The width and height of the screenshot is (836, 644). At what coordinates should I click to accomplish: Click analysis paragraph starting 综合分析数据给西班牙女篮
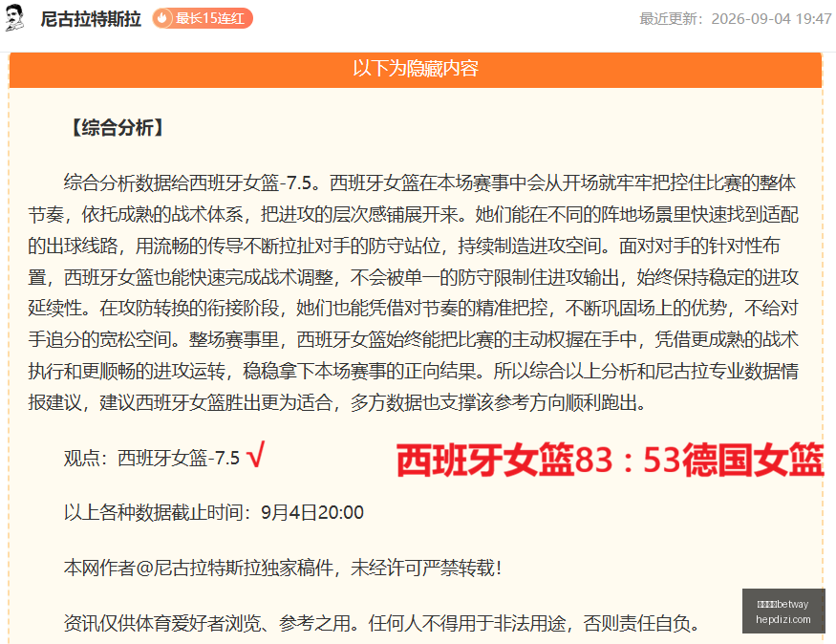coord(413,292)
